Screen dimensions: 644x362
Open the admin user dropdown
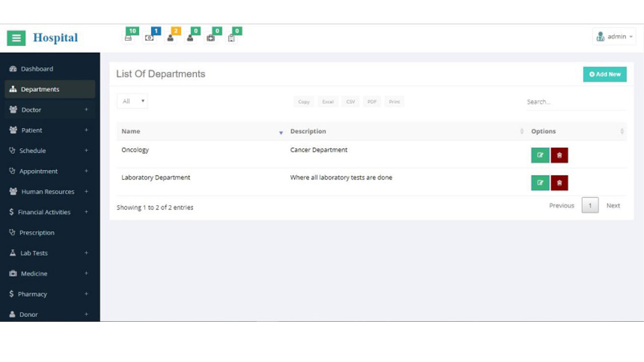pyautogui.click(x=614, y=37)
